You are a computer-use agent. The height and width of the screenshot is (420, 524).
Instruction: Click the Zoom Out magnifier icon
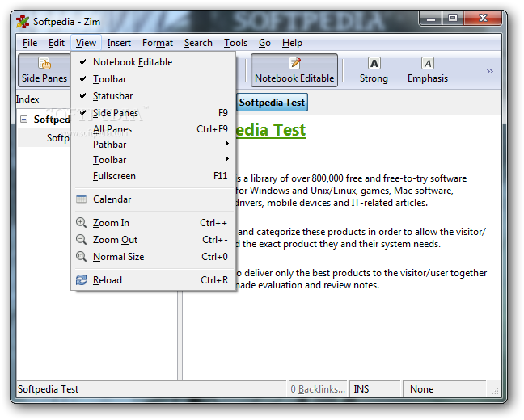(81, 240)
